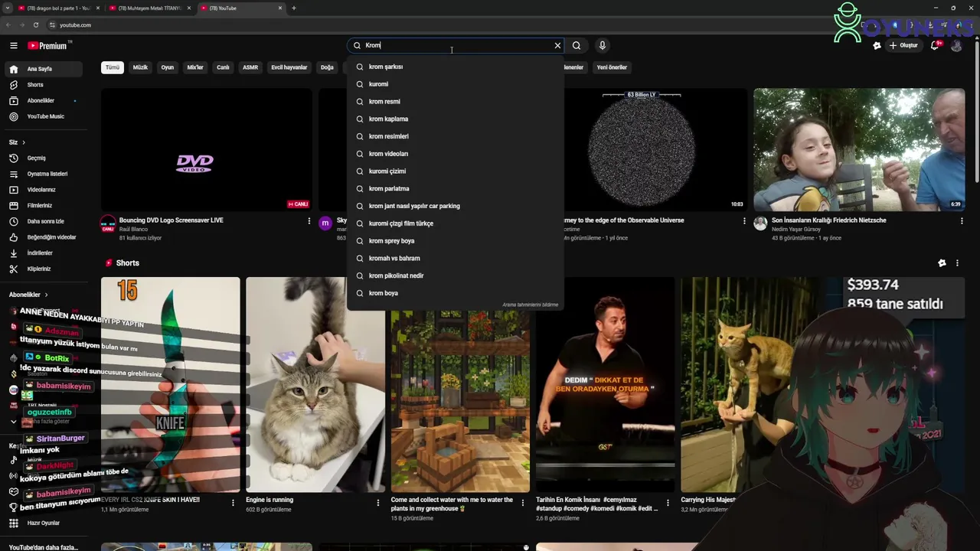Select the ASMR filter chip
Screen dimensions: 980x551
[250, 67]
